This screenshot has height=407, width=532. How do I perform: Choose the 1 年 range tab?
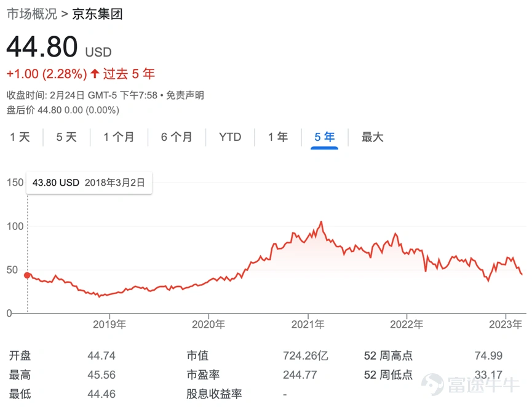278,137
